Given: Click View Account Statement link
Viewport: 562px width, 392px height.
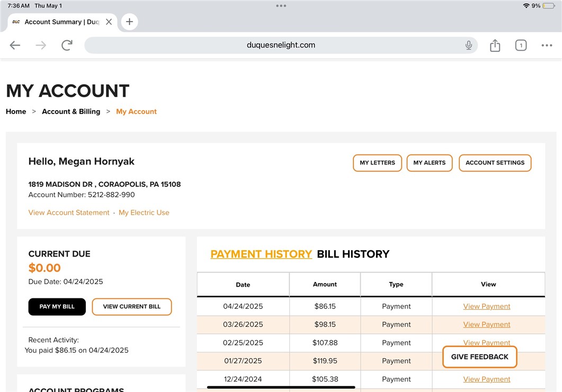Looking at the screenshot, I should (69, 213).
